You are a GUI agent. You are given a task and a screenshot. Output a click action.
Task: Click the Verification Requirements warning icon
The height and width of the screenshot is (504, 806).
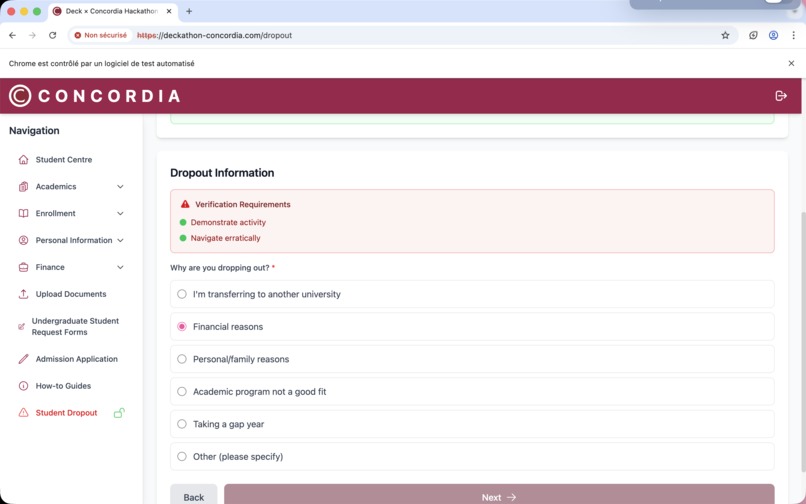[185, 204]
